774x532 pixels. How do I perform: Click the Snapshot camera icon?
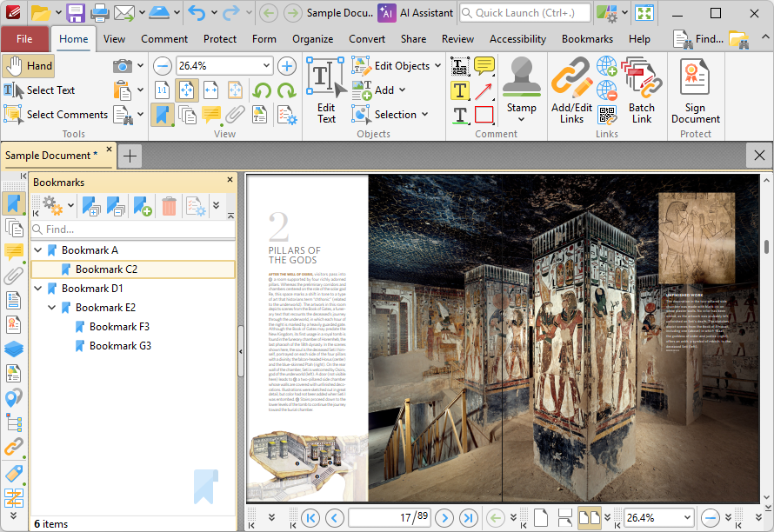click(122, 66)
